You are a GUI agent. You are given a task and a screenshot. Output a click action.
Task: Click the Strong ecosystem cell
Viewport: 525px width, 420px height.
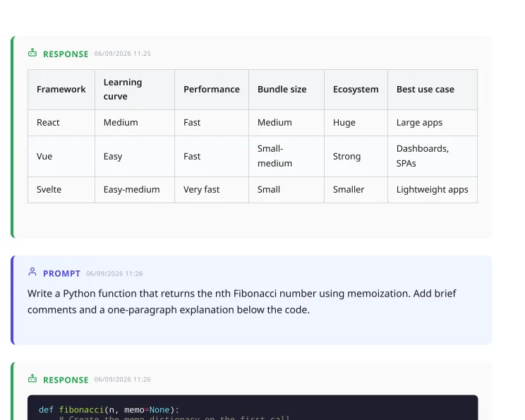point(356,157)
